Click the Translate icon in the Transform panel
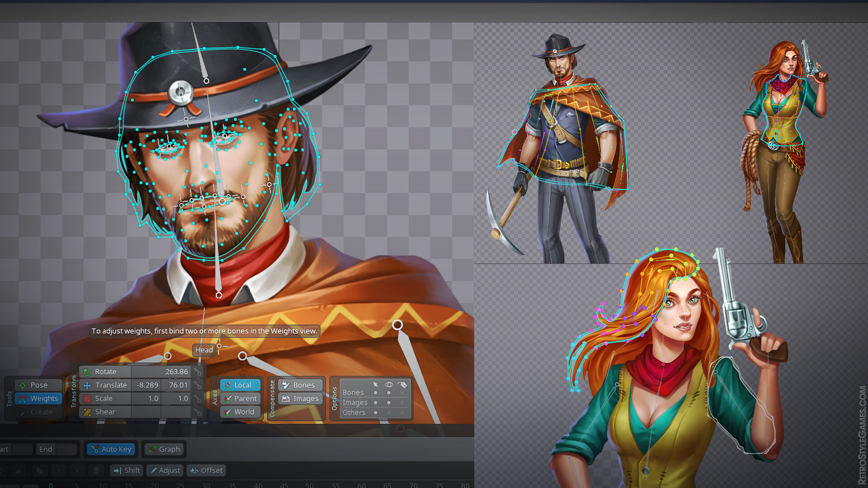 tap(88, 385)
